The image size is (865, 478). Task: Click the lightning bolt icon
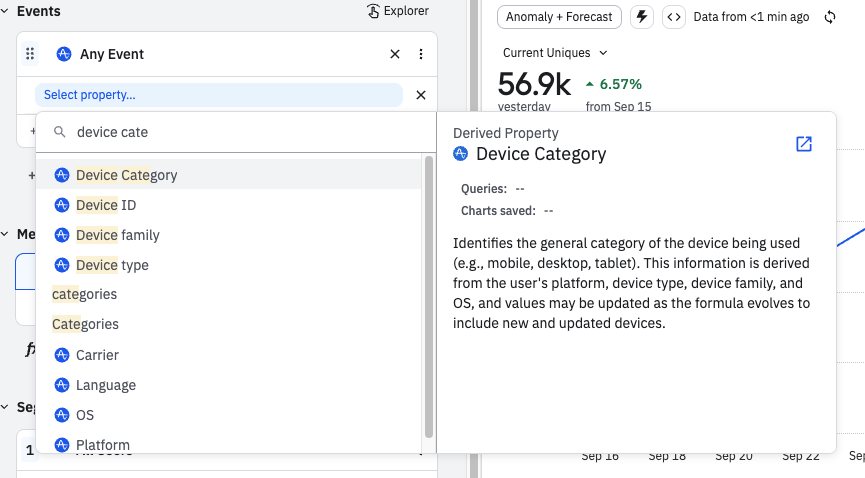click(x=642, y=17)
